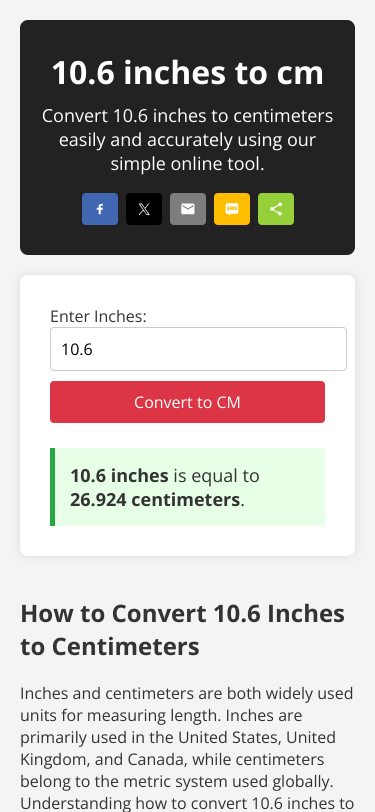The width and height of the screenshot is (375, 812).
Task: Focus the Enter Inches input field
Action: point(198,349)
